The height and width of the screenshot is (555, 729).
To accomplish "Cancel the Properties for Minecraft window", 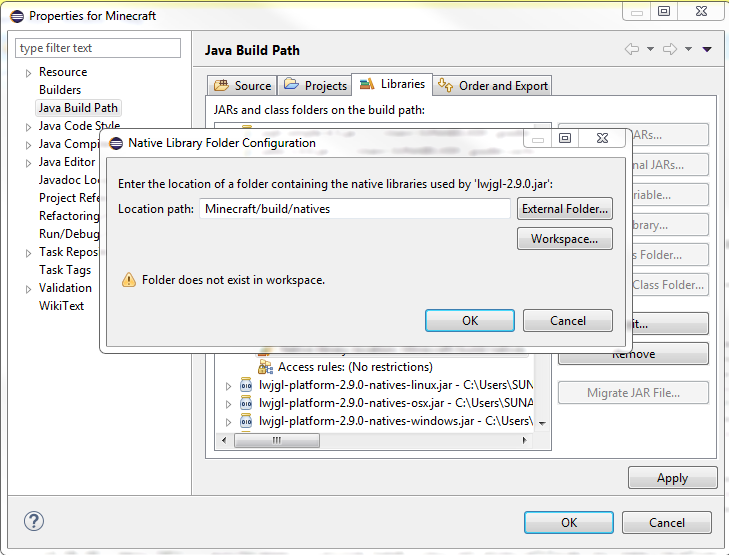I will [x=667, y=522].
